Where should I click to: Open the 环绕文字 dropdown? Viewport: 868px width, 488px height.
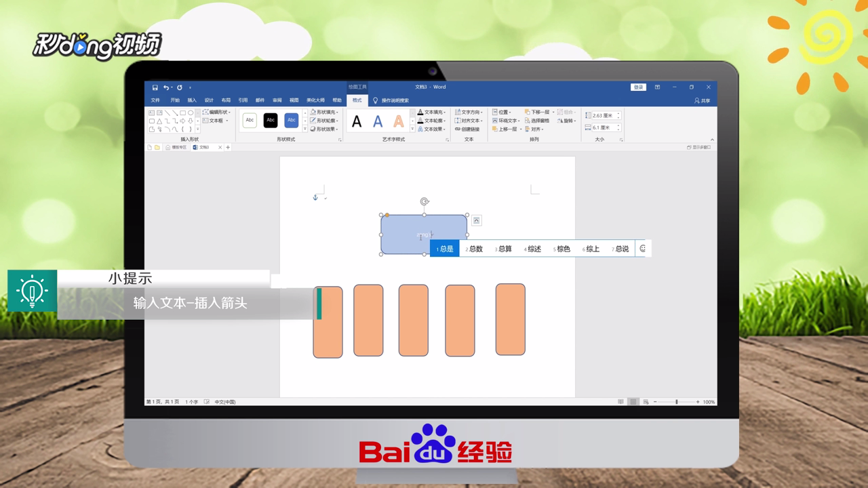tap(506, 121)
